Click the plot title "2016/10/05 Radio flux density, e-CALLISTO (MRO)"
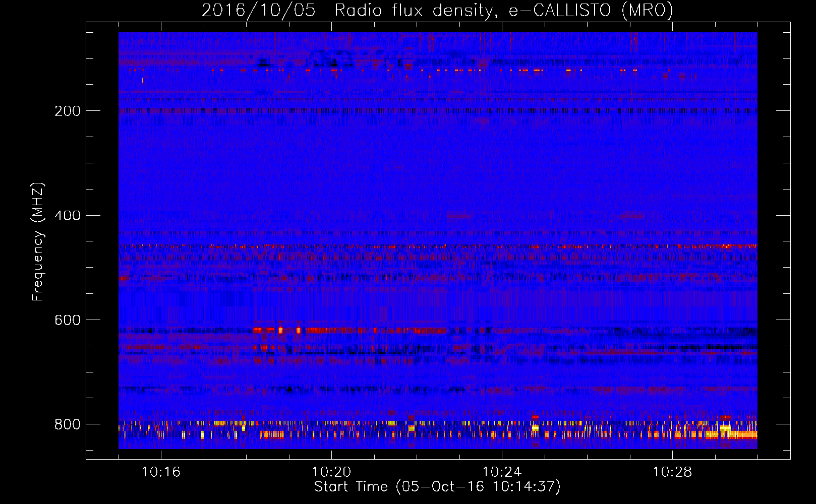The width and height of the screenshot is (816, 504). coord(437,10)
